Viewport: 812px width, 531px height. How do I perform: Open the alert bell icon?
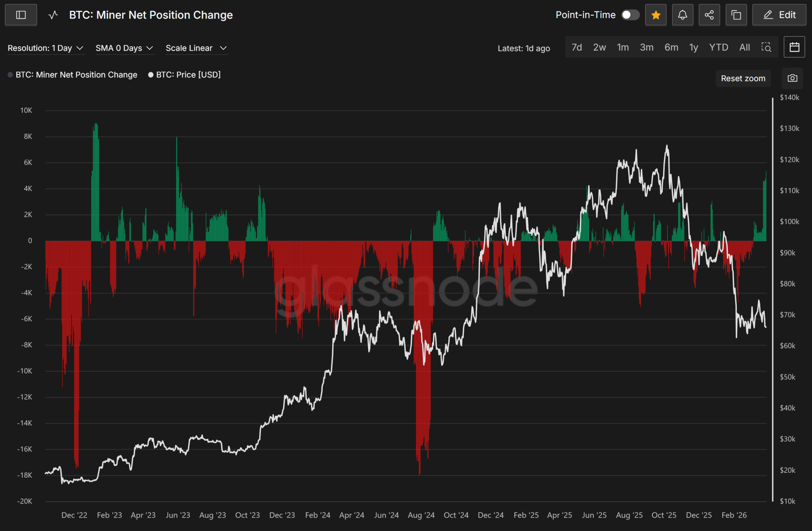[x=682, y=15]
